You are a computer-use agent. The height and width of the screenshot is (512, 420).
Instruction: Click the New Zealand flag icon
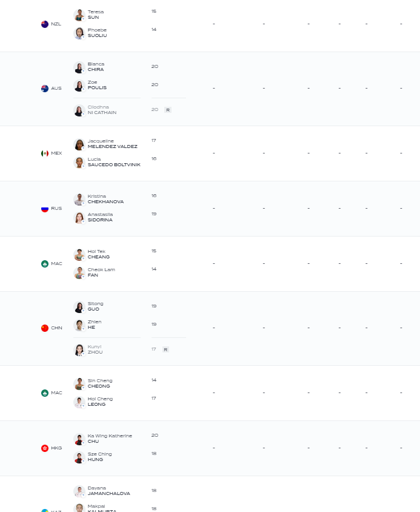pos(45,24)
